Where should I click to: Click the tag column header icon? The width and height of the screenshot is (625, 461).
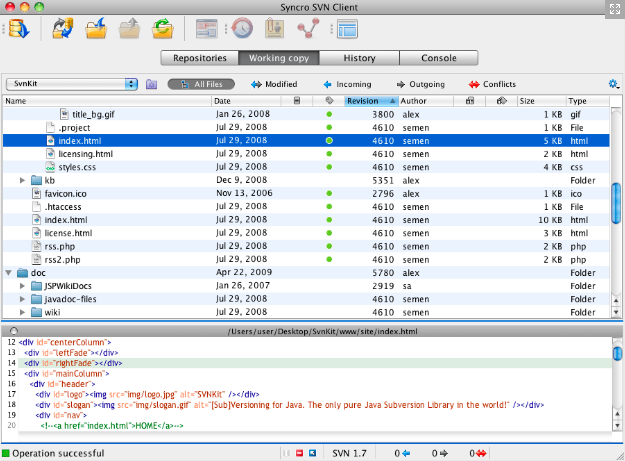(329, 101)
